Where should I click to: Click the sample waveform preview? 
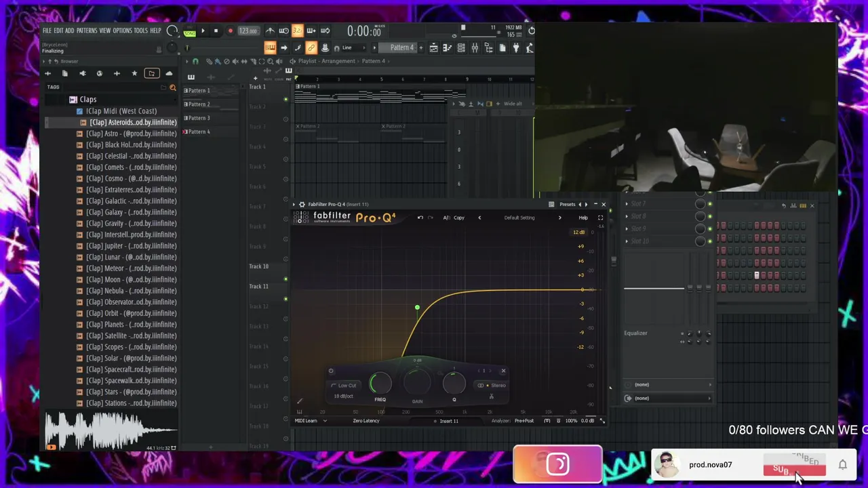[x=112, y=430]
